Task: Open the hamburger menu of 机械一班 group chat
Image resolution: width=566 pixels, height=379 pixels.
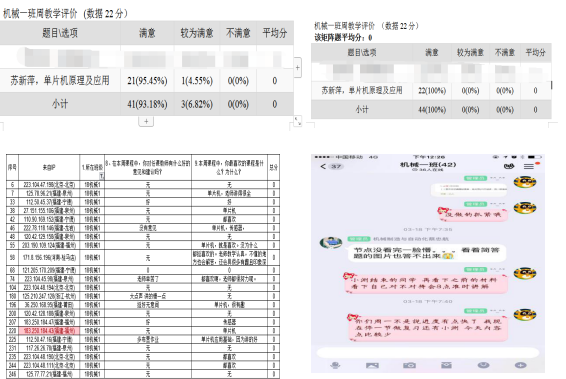Action: 529,166
